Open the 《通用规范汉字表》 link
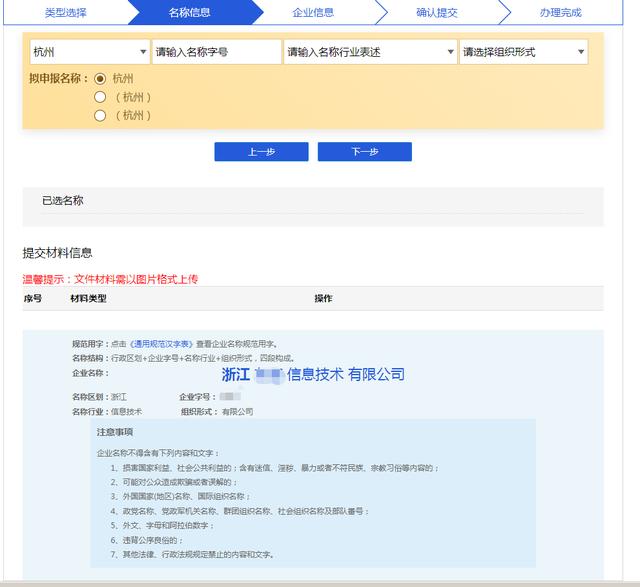640x587 pixels. [x=161, y=344]
